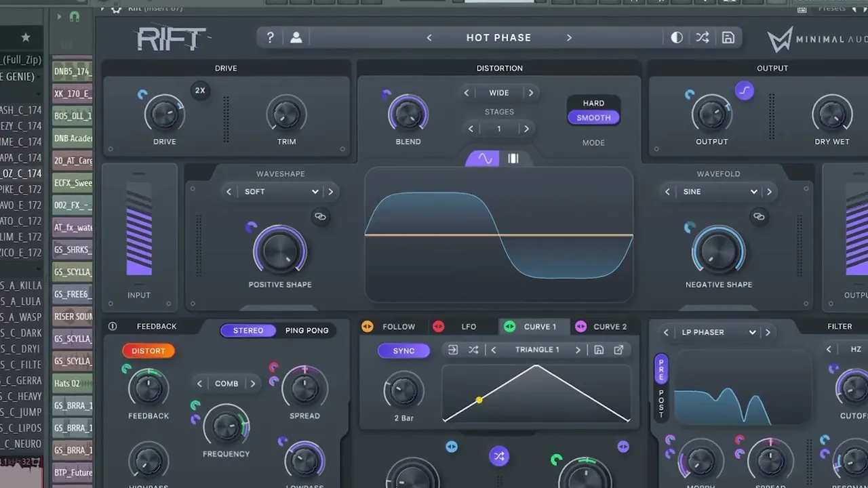Go to the previous preset before HOT PHASE
This screenshot has height=488, width=868.
pyautogui.click(x=429, y=38)
